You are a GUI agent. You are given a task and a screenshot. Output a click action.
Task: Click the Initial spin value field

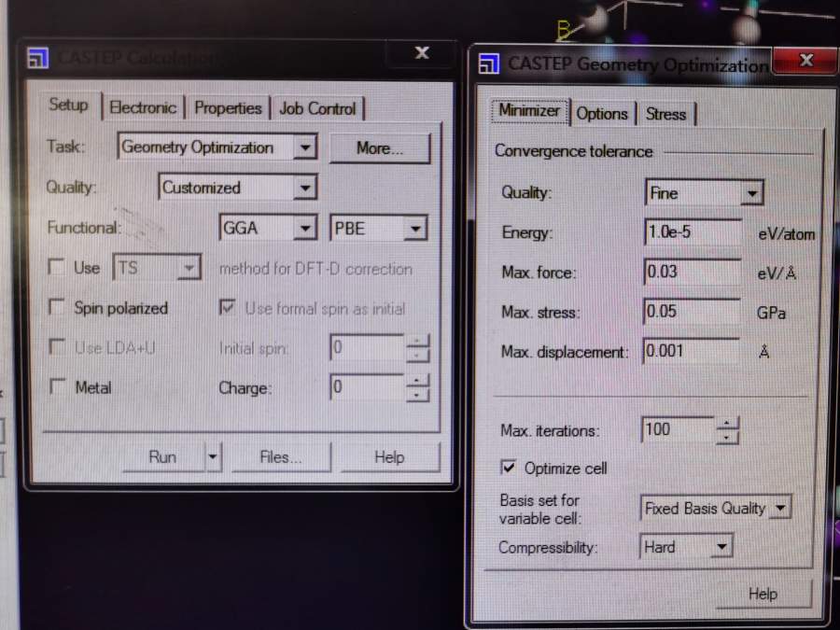(367, 348)
